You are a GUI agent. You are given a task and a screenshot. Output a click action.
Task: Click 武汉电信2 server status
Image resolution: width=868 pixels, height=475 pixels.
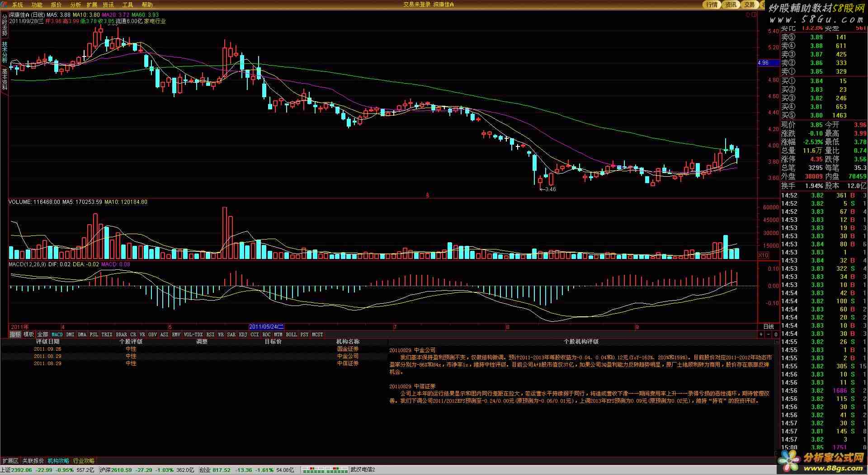tap(363, 470)
